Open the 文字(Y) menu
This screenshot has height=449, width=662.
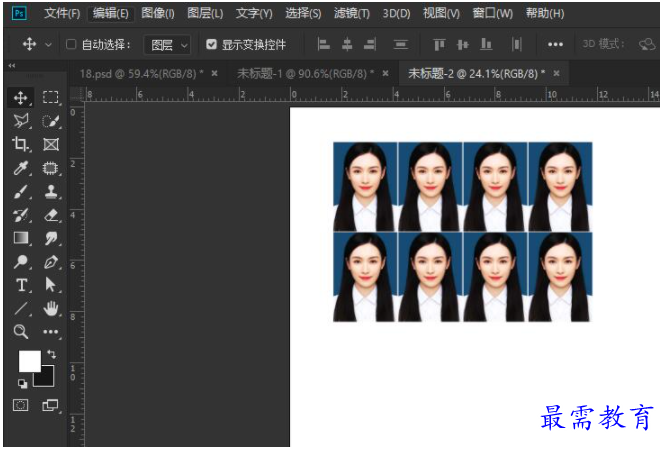coord(254,14)
